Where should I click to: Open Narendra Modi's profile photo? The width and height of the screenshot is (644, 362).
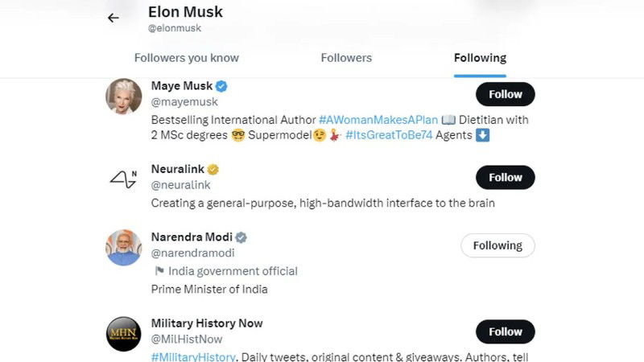click(x=124, y=248)
